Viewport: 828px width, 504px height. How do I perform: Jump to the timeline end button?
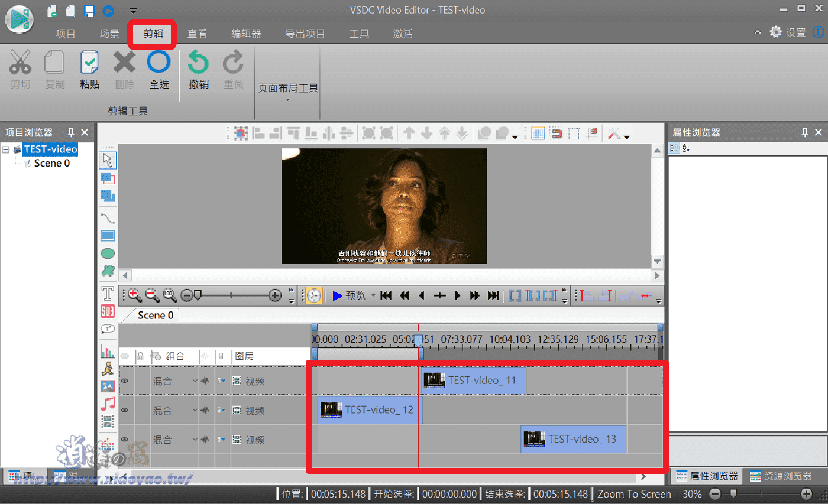click(493, 295)
